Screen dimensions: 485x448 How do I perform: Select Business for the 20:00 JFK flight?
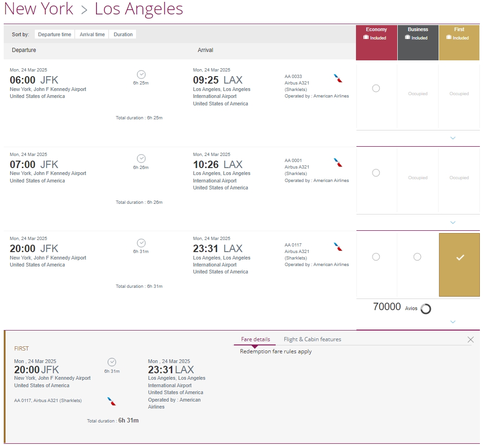(417, 257)
